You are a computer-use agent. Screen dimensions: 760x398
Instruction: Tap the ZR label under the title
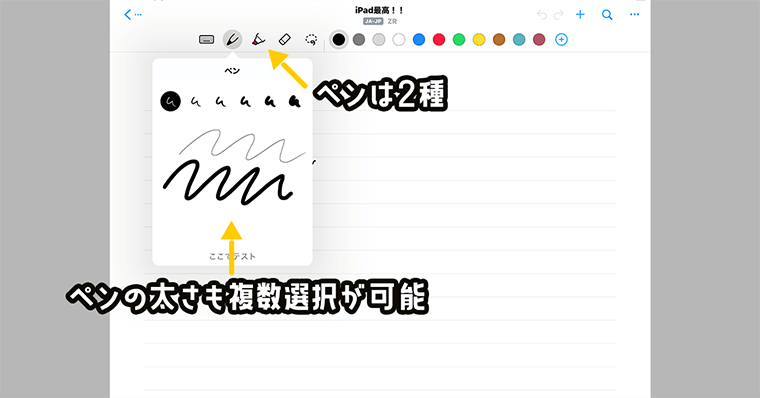(392, 21)
